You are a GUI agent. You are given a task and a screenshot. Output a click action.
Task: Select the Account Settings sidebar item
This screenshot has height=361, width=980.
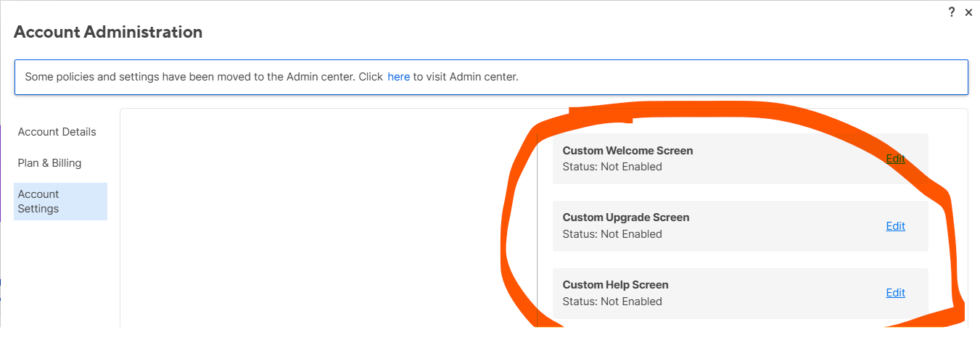point(60,202)
